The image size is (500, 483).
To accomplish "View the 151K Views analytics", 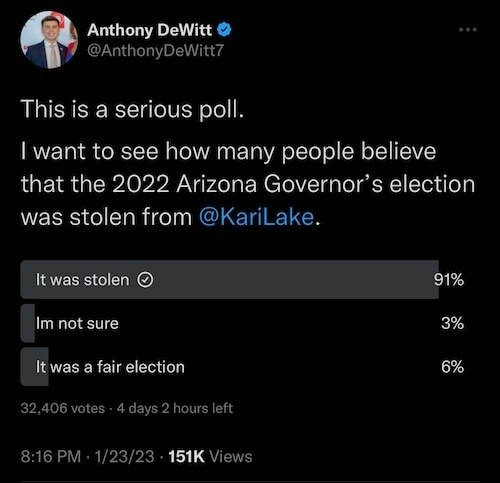I will pyautogui.click(x=210, y=456).
